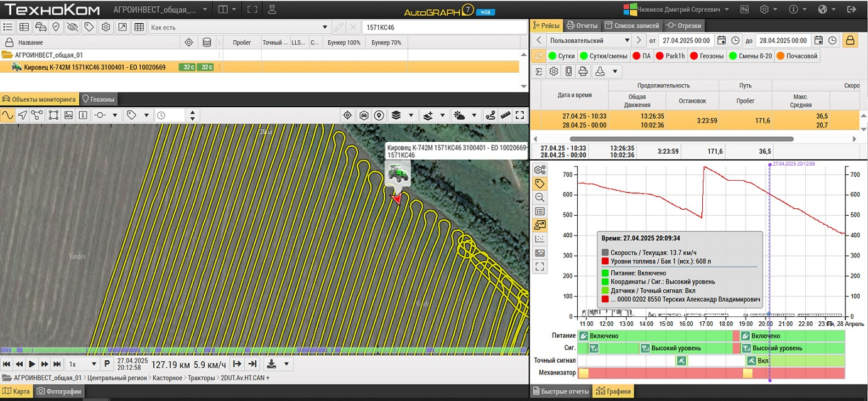Toggle the Park1h filter

pos(670,56)
